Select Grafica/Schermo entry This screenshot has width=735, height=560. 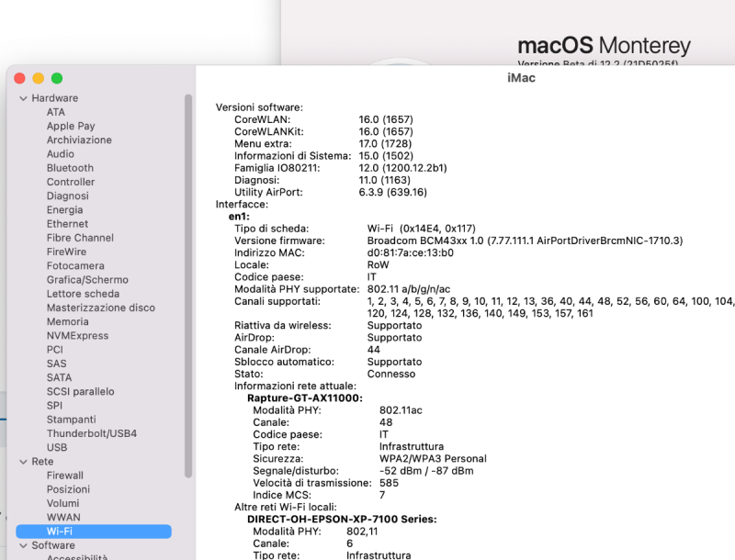pyautogui.click(x=87, y=280)
